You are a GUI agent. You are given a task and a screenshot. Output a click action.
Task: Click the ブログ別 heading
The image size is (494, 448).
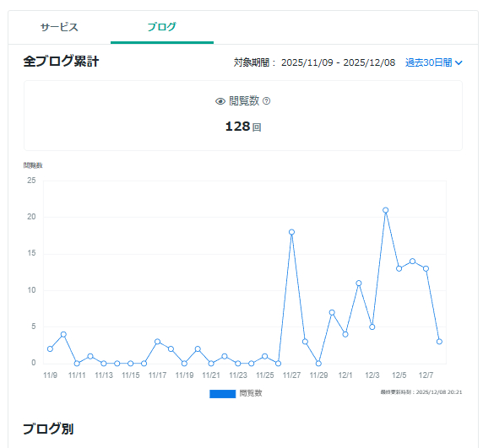48,429
